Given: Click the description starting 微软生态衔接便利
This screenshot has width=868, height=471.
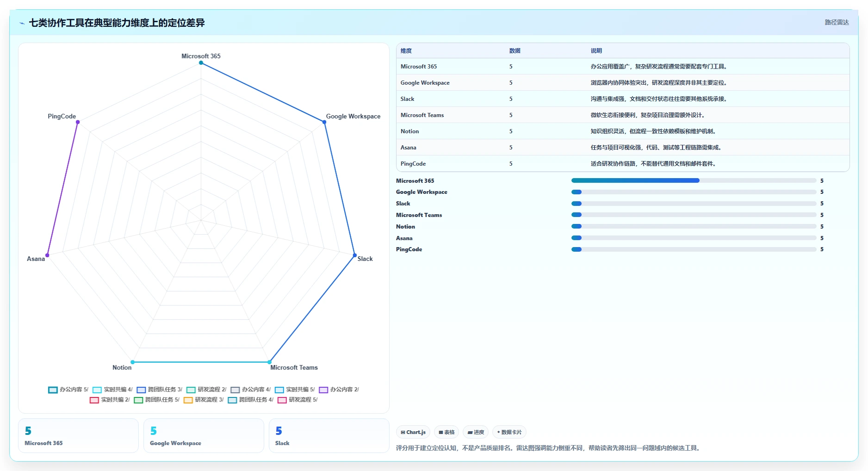Looking at the screenshot, I should [x=649, y=115].
